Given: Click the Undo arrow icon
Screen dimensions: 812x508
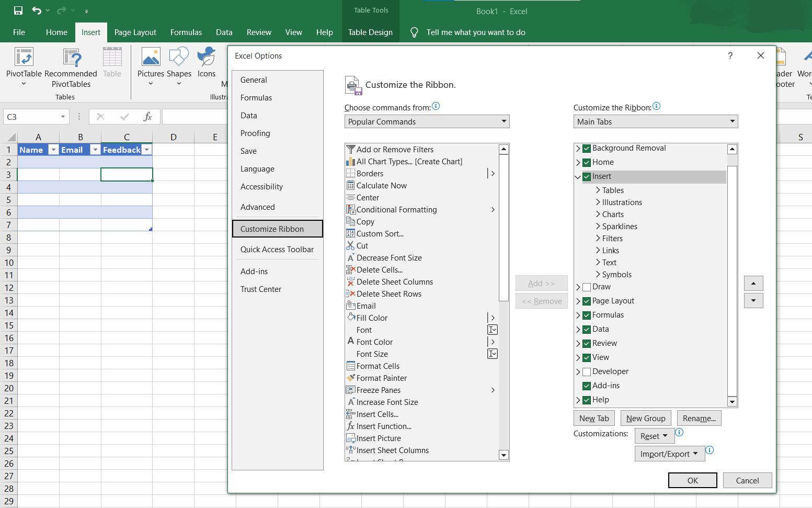Looking at the screenshot, I should (36, 10).
